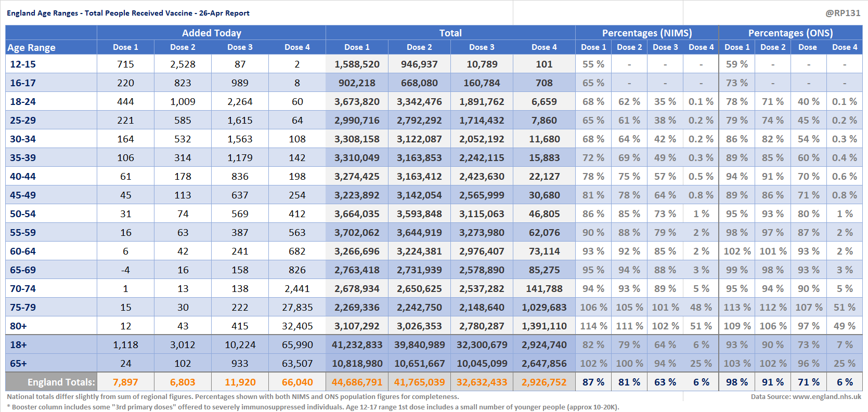Click the England Totals row label
This screenshot has width=868, height=412.
click(x=61, y=382)
